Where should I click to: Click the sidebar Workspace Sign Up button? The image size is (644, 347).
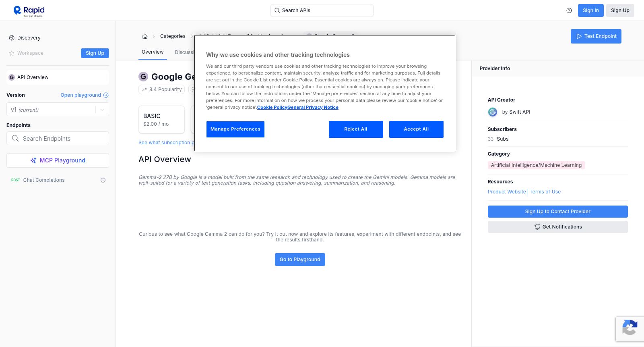tap(95, 53)
